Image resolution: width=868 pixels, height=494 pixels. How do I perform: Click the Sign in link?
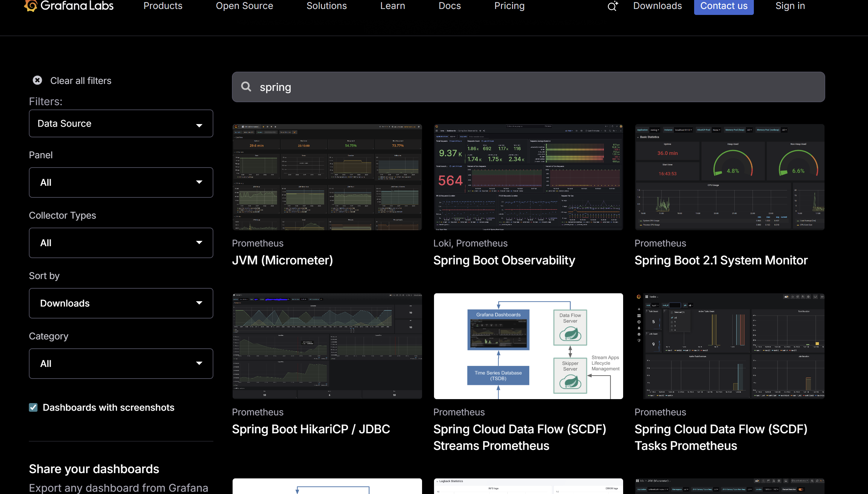click(790, 6)
